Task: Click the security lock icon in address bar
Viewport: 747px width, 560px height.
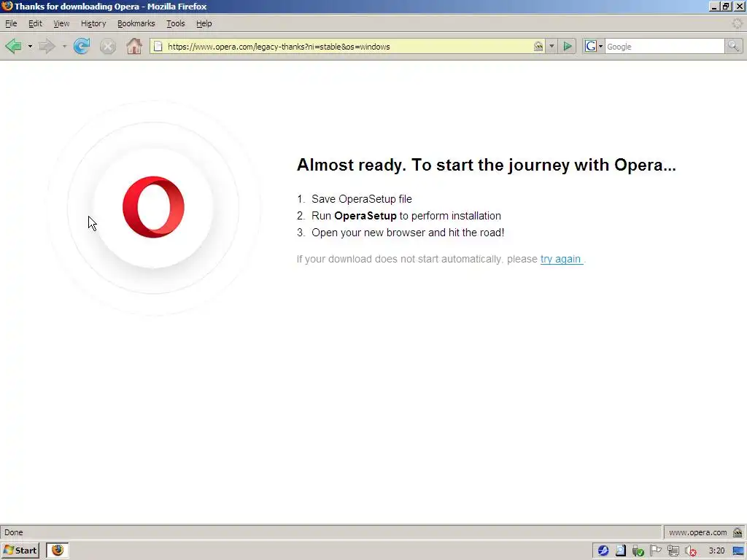Action: pos(538,46)
